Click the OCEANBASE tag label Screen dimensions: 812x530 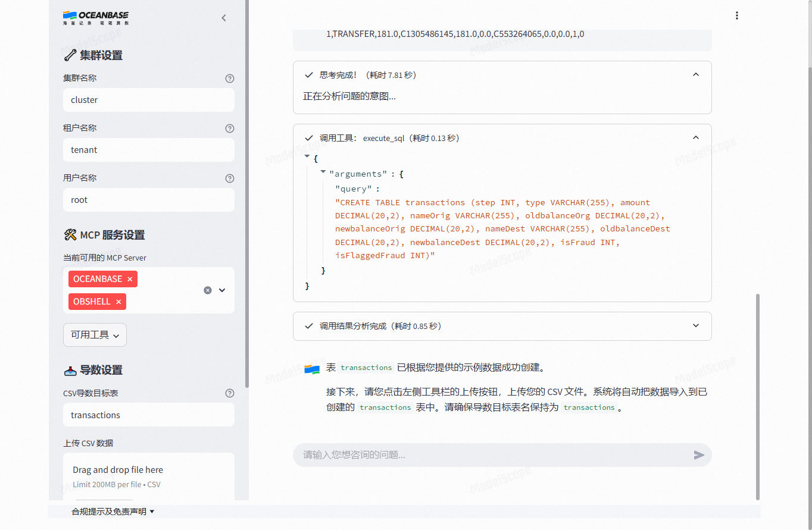pyautogui.click(x=98, y=279)
